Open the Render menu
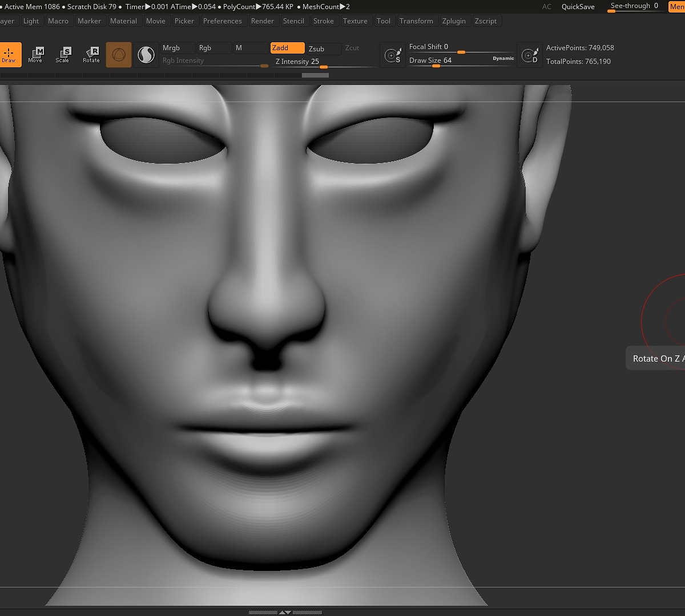The image size is (685, 616). pos(263,21)
